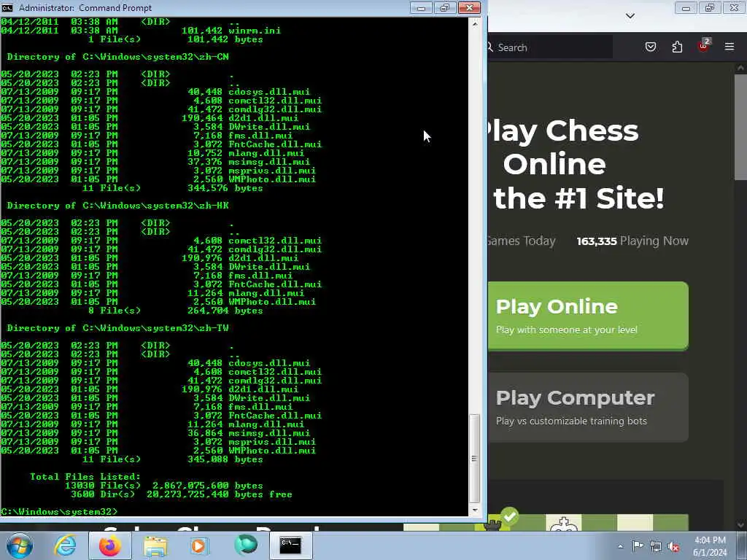The height and width of the screenshot is (560, 747).
Task: Open Windows Media Player taskbar icon
Action: point(199,545)
